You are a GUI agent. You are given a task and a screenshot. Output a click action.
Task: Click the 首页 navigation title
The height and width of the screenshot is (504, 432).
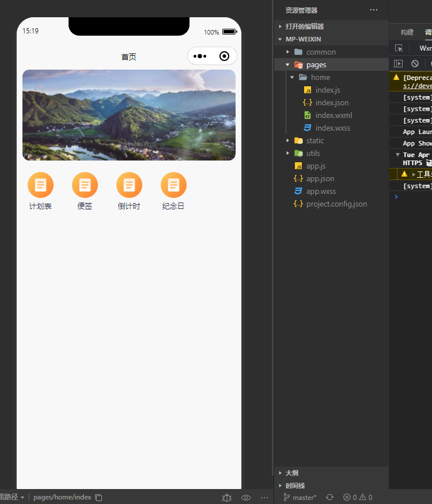coord(129,57)
